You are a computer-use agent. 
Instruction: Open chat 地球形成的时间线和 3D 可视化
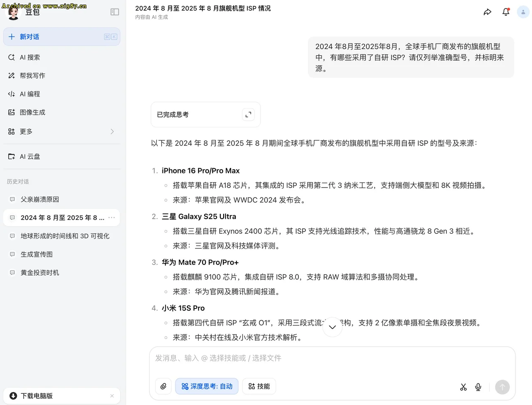click(x=62, y=236)
